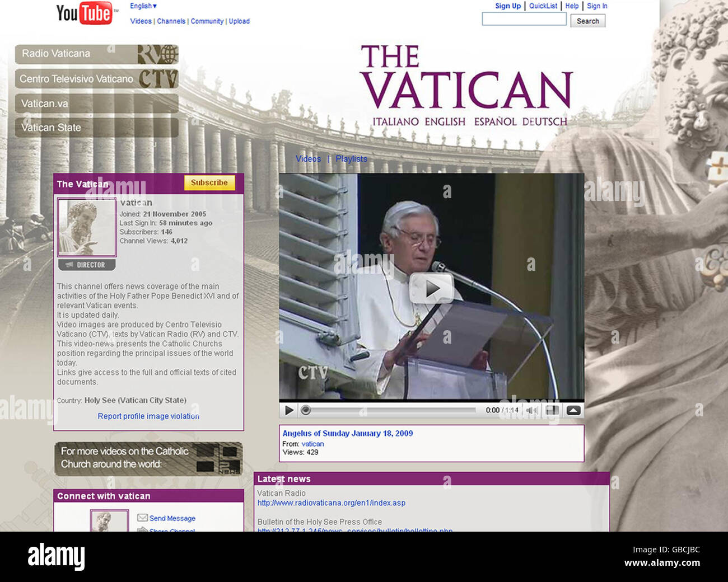Subscribe to The Vatican channel
728x582 pixels.
[x=209, y=183]
